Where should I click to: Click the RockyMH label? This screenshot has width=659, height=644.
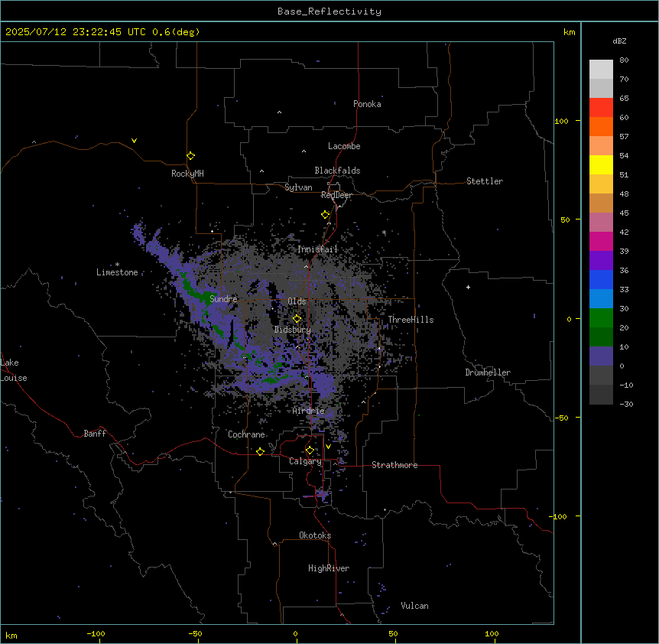(x=187, y=173)
